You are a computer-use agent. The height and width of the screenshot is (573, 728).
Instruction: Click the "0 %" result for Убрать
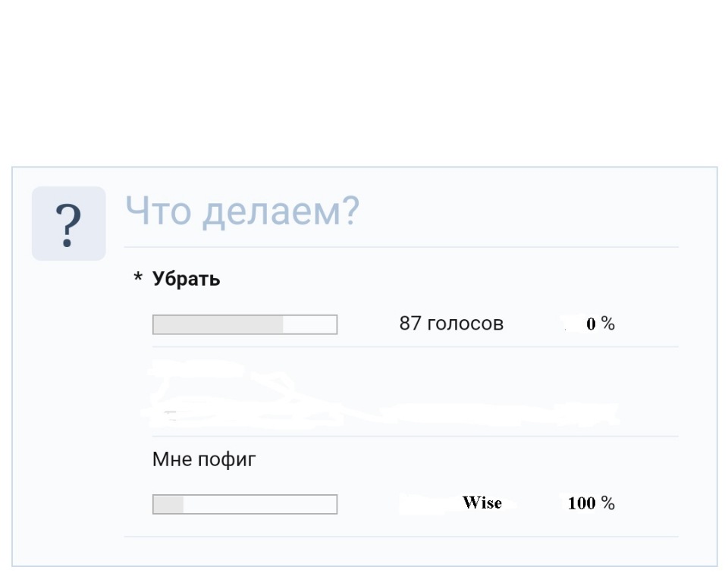600,324
